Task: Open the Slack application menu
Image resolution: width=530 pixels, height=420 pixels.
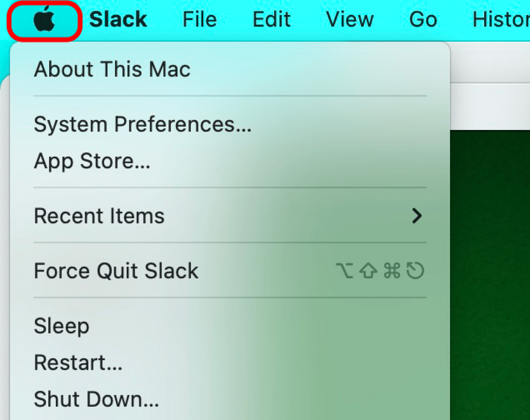Action: [118, 20]
